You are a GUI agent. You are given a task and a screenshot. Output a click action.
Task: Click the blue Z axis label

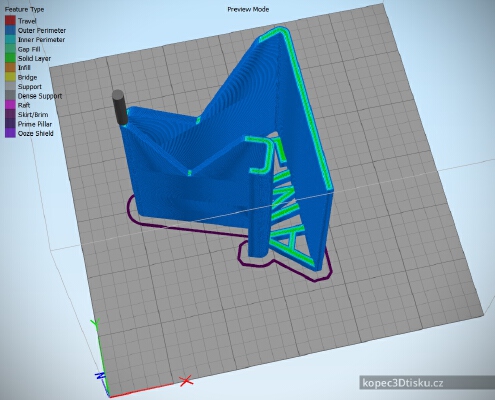(100, 376)
